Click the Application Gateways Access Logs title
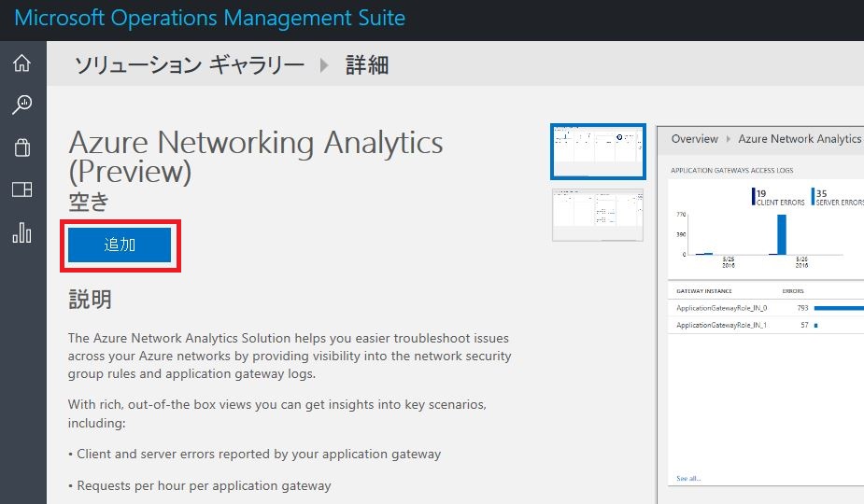 pyautogui.click(x=731, y=170)
